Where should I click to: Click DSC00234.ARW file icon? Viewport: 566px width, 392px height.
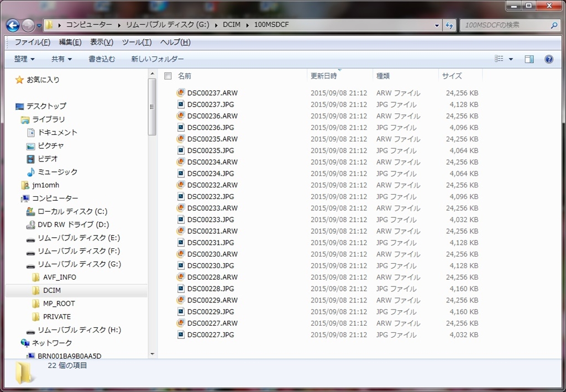181,162
